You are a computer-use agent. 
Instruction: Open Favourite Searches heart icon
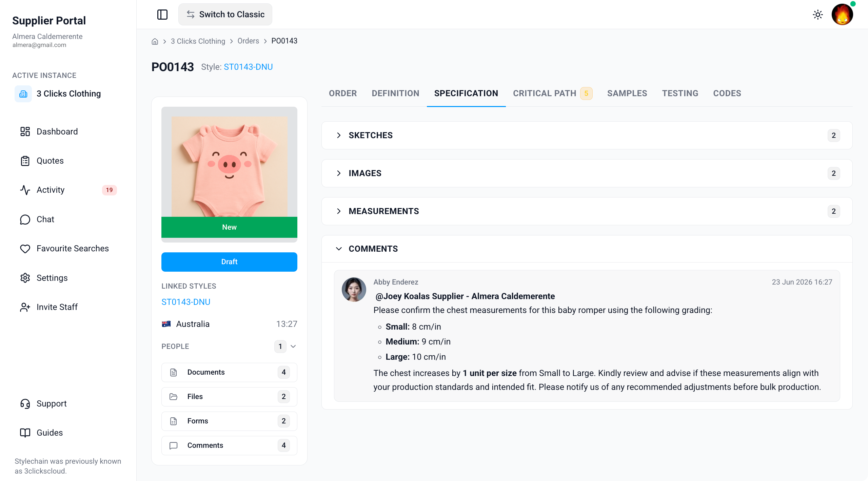point(25,249)
